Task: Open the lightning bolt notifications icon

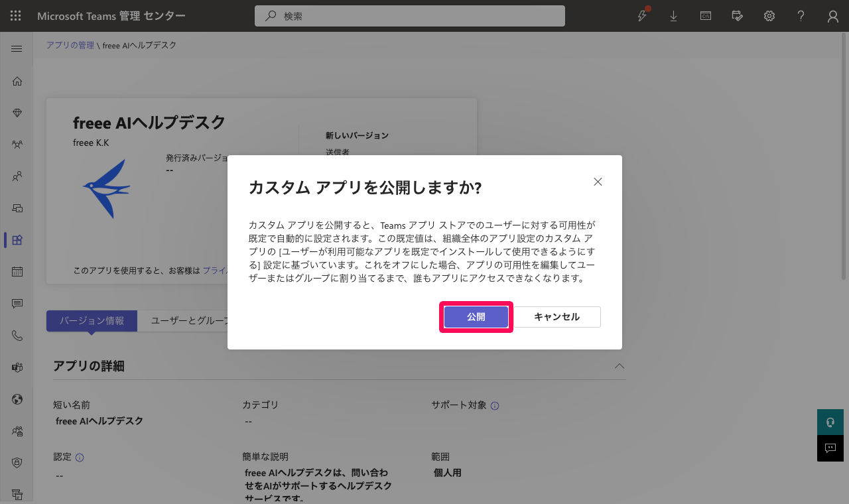Action: point(642,16)
